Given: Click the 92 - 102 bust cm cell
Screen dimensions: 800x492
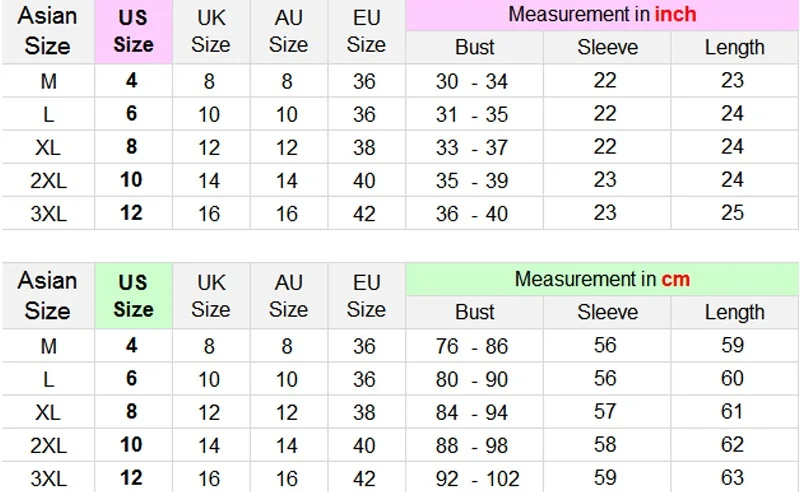Looking at the screenshot, I should pos(474,478).
